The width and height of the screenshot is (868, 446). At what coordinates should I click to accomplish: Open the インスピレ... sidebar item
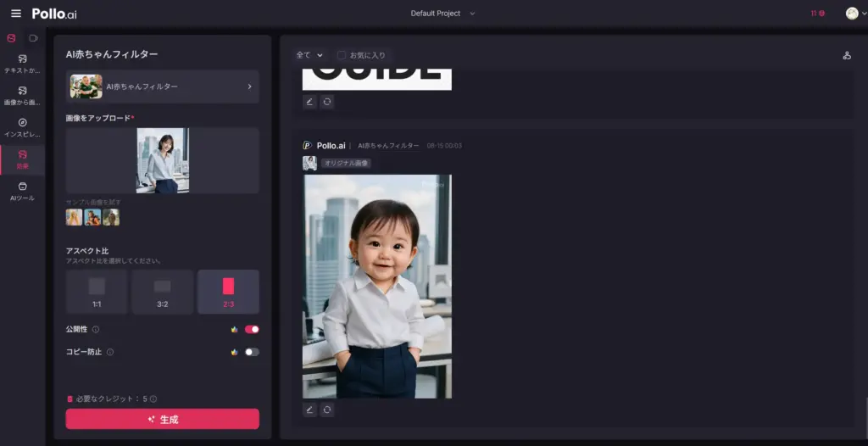23,128
